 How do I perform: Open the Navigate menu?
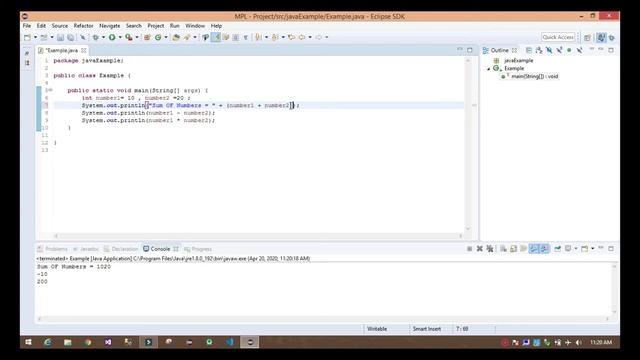110,26
